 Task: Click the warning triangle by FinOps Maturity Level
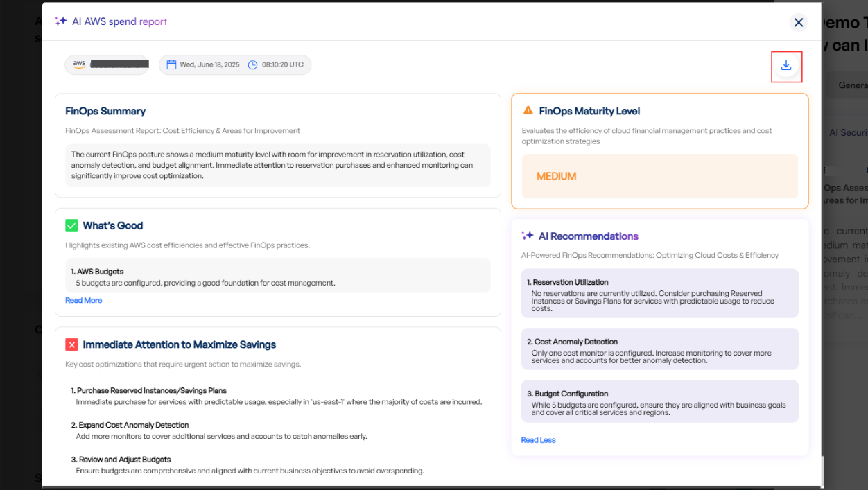pos(528,111)
